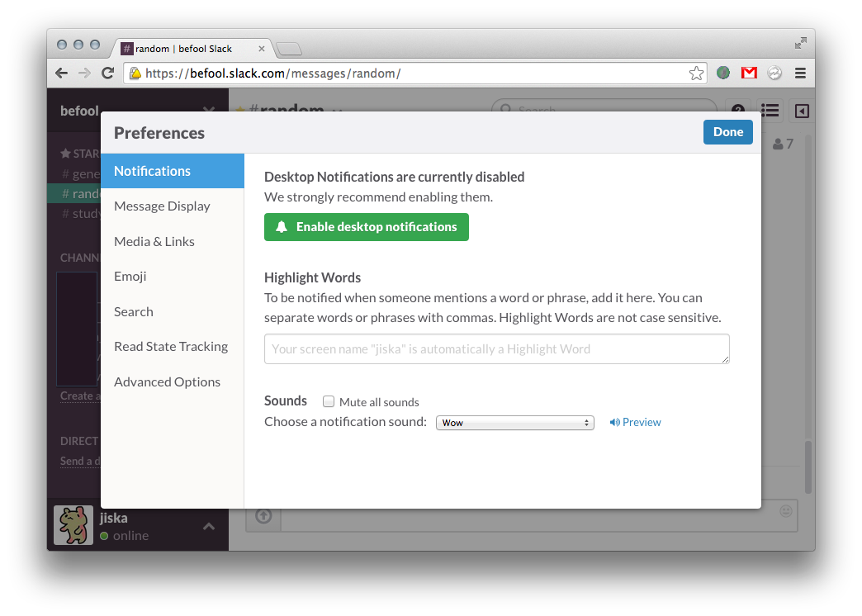Viewport: 862px width, 616px height.
Task: Click the green online status dot
Action: coord(104,536)
